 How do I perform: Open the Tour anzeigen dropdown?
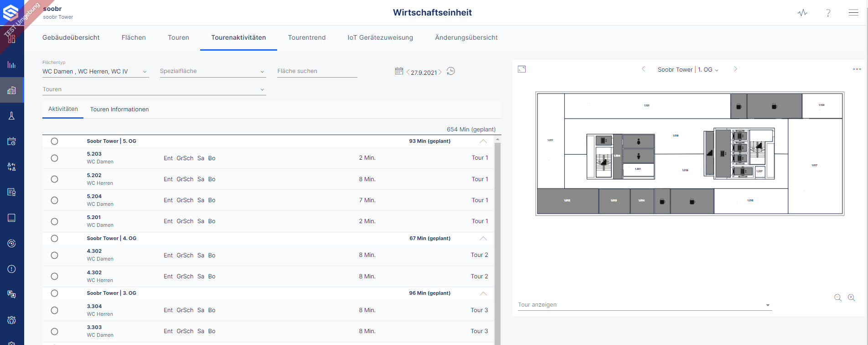[645, 305]
